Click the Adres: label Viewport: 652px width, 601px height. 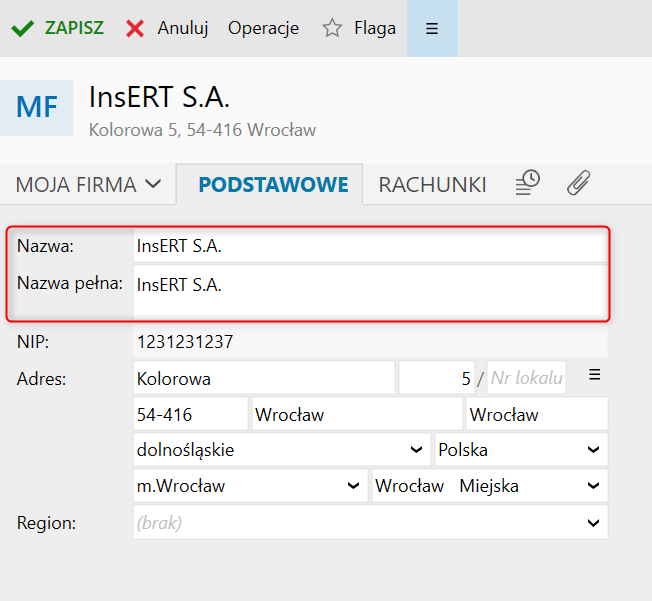point(41,379)
